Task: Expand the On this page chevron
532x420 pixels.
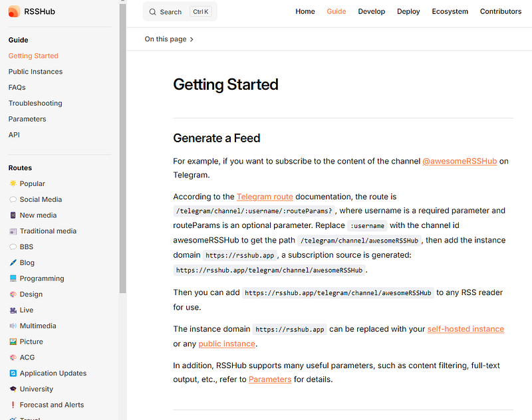Action: point(192,39)
